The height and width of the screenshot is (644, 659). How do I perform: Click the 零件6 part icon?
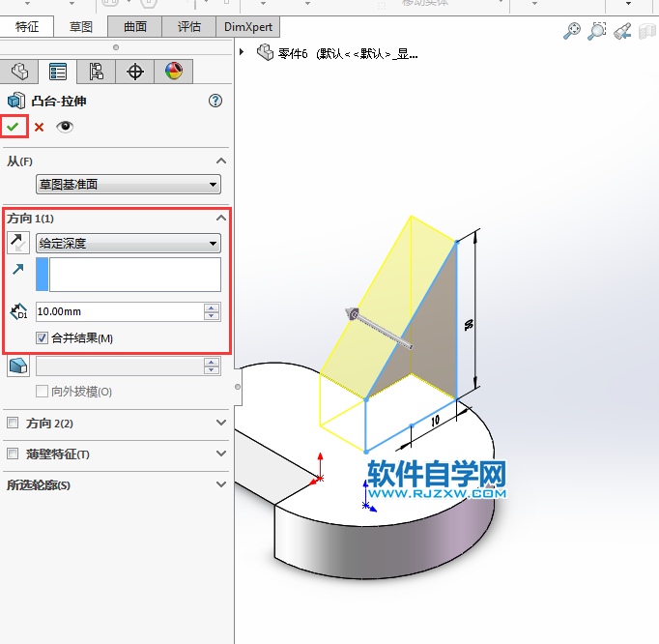click(x=265, y=52)
